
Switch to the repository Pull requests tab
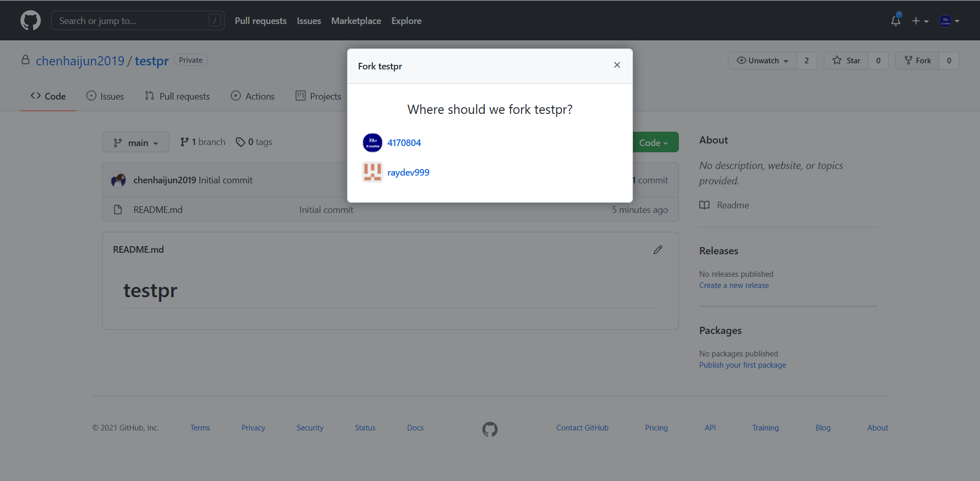tap(177, 96)
